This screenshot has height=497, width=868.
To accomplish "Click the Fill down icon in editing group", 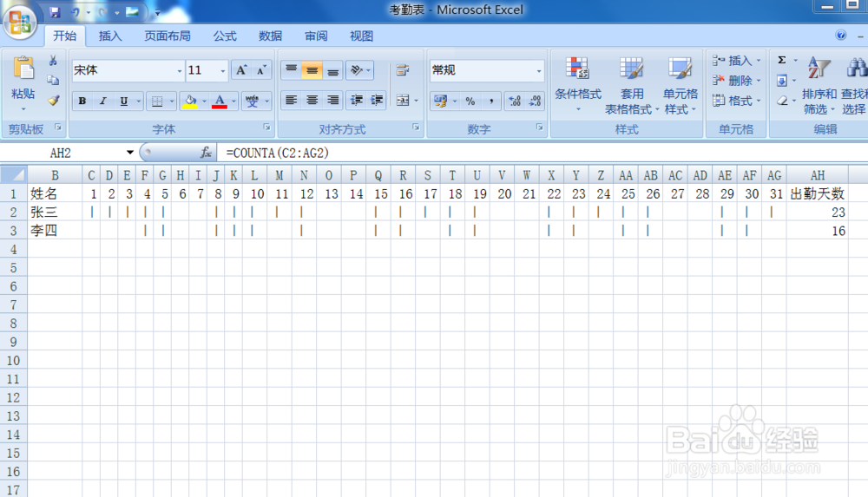I will click(782, 81).
